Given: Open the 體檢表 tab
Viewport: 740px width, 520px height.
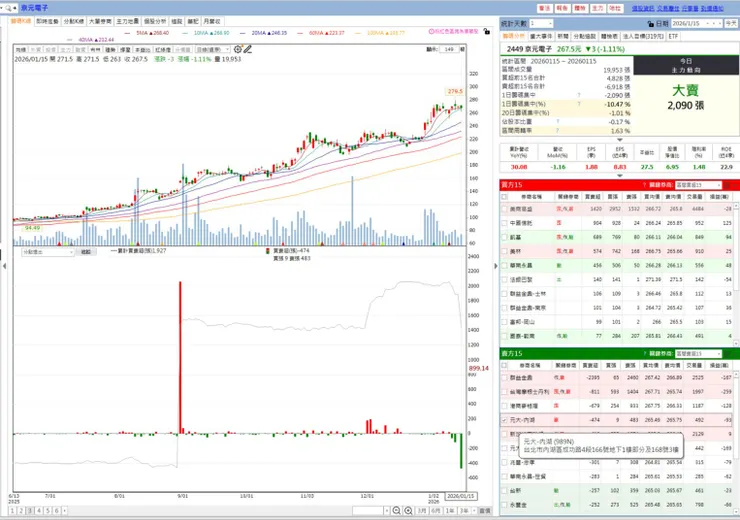Looking at the screenshot, I should point(609,36).
